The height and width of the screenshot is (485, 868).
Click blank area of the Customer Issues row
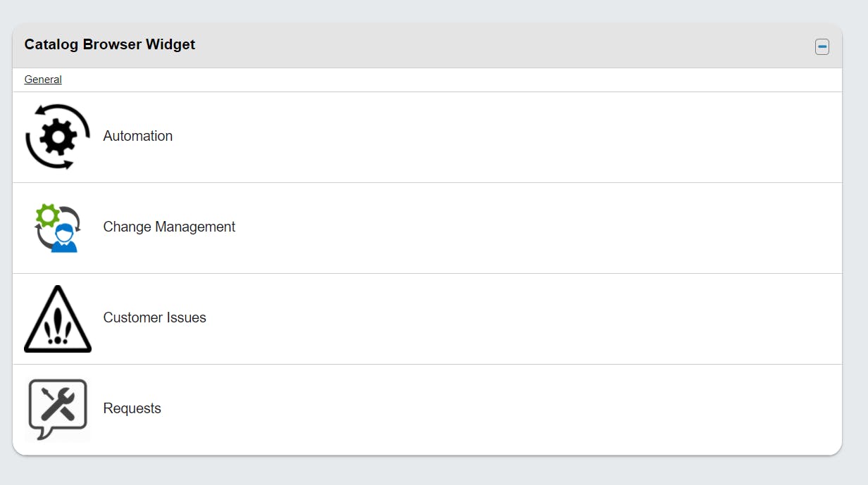point(493,319)
